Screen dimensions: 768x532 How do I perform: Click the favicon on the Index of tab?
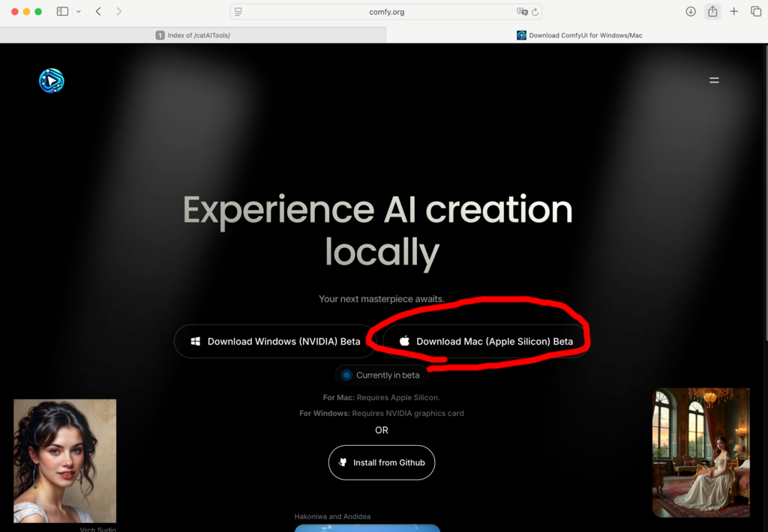point(160,35)
